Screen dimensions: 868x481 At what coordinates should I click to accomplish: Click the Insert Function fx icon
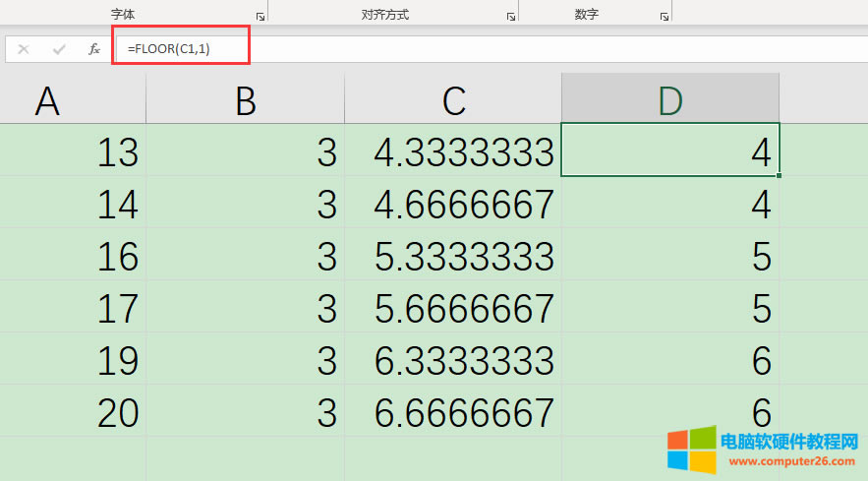coord(94,48)
